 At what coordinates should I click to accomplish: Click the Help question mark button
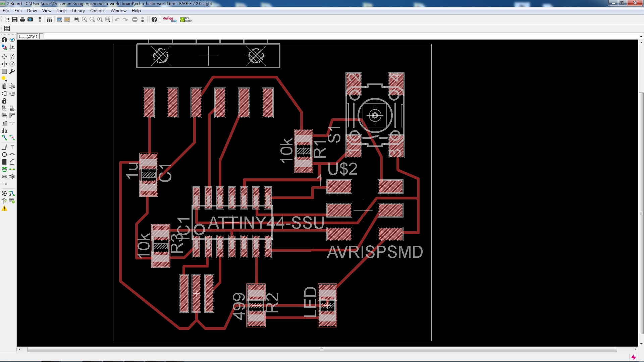154,19
